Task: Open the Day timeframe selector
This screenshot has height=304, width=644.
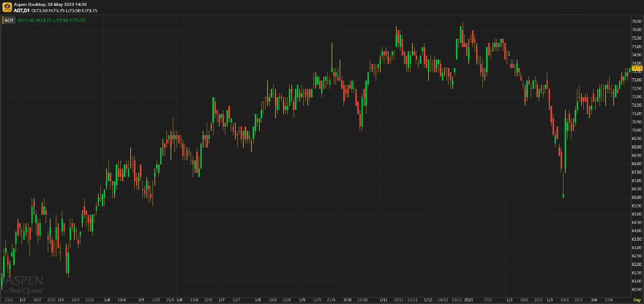Action: coord(636,299)
